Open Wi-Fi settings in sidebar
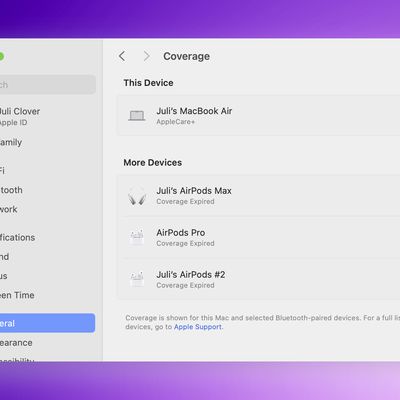This screenshot has height=400, width=400. [2, 171]
